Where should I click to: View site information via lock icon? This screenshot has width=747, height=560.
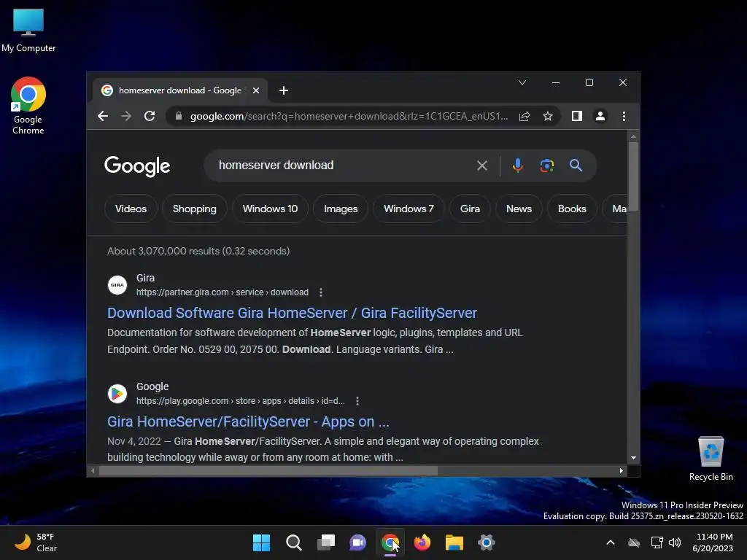tap(179, 116)
